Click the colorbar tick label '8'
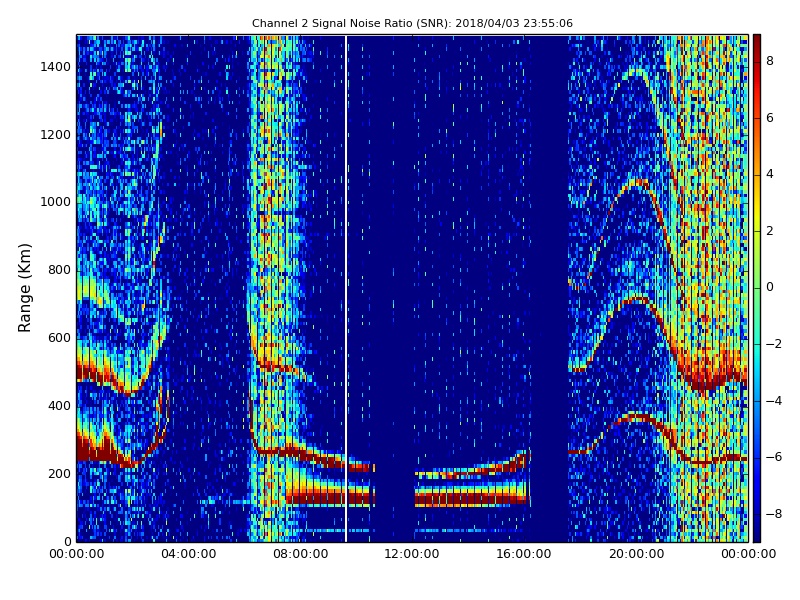Image resolution: width=800 pixels, height=600 pixels. (770, 61)
